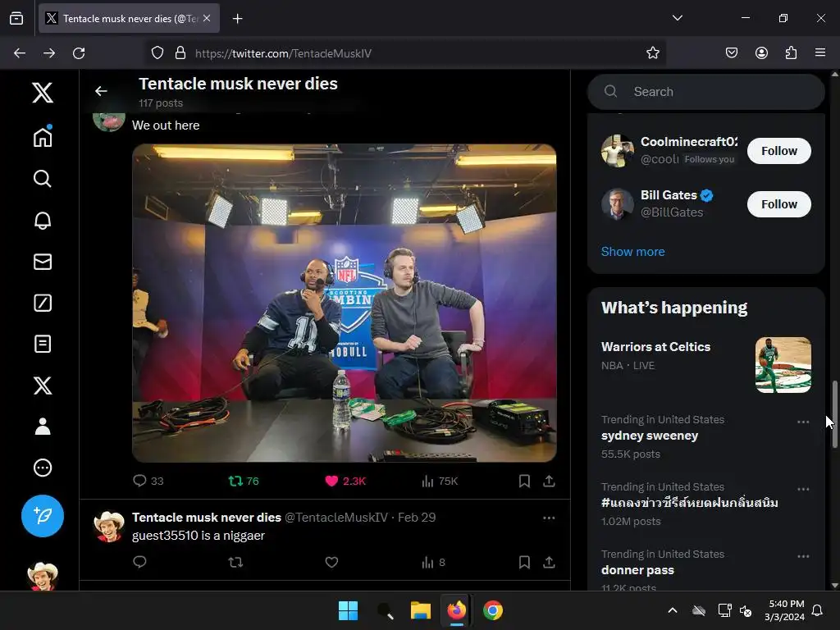This screenshot has height=630, width=840.
Task: Click the X logo in the sidebar
Action: tap(43, 93)
